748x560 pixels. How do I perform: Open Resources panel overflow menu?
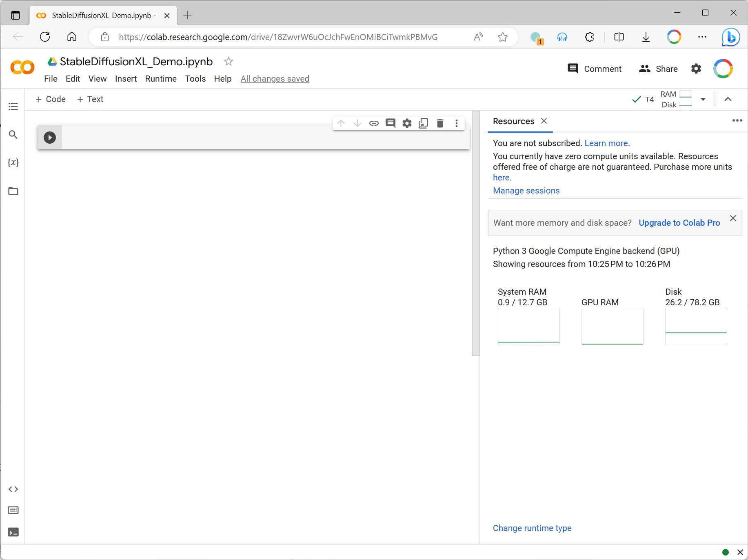tap(737, 120)
